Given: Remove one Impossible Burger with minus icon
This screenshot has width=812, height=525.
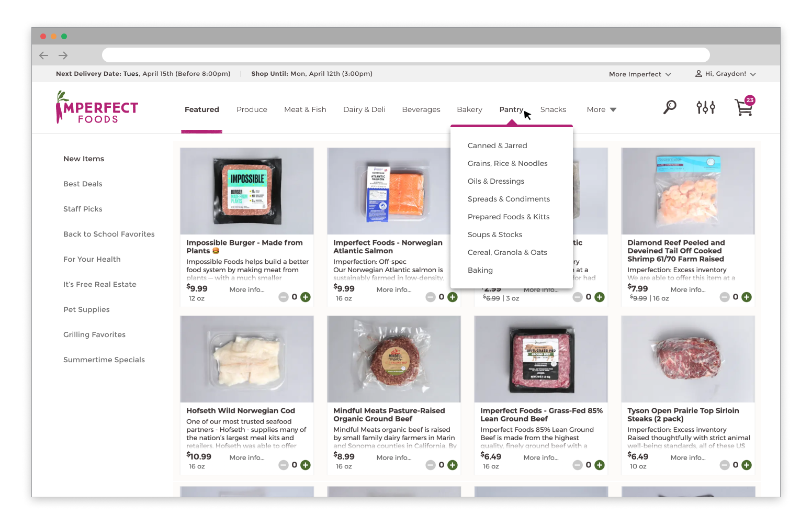Looking at the screenshot, I should 284,297.
